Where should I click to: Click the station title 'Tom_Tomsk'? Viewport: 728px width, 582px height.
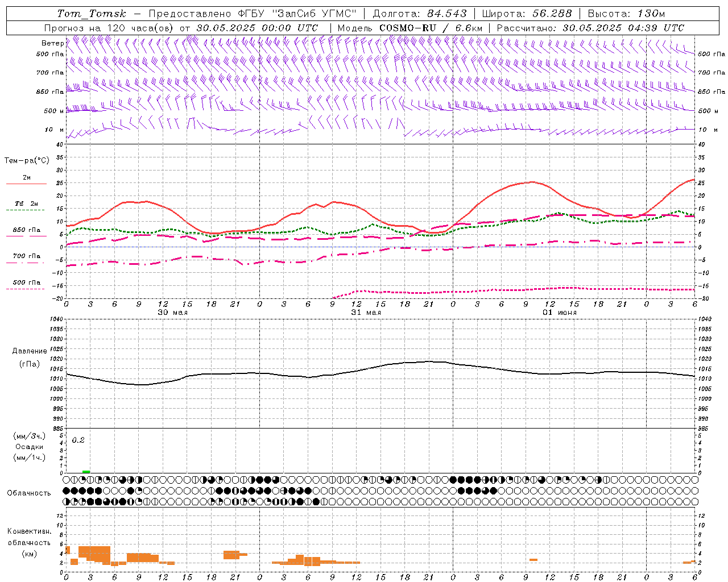(x=92, y=14)
